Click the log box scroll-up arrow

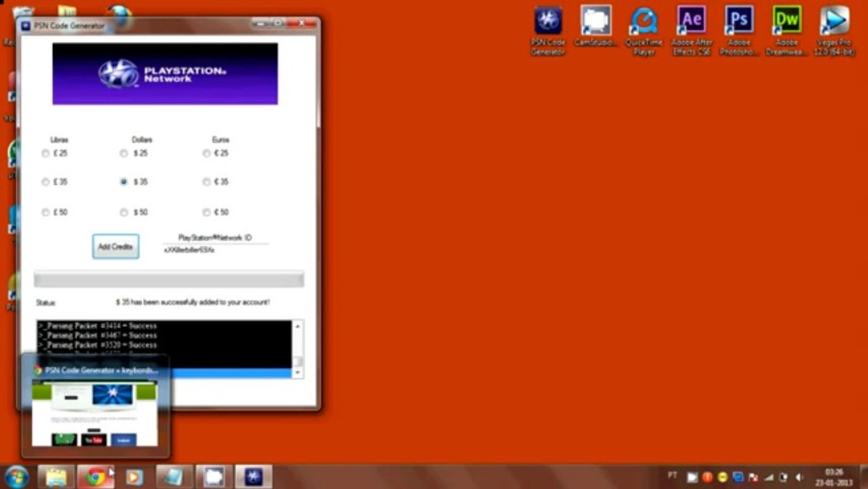point(297,326)
